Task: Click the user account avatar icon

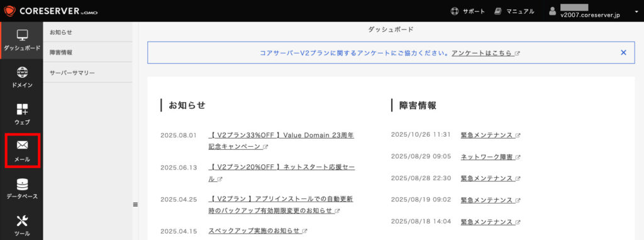Action: point(552,11)
